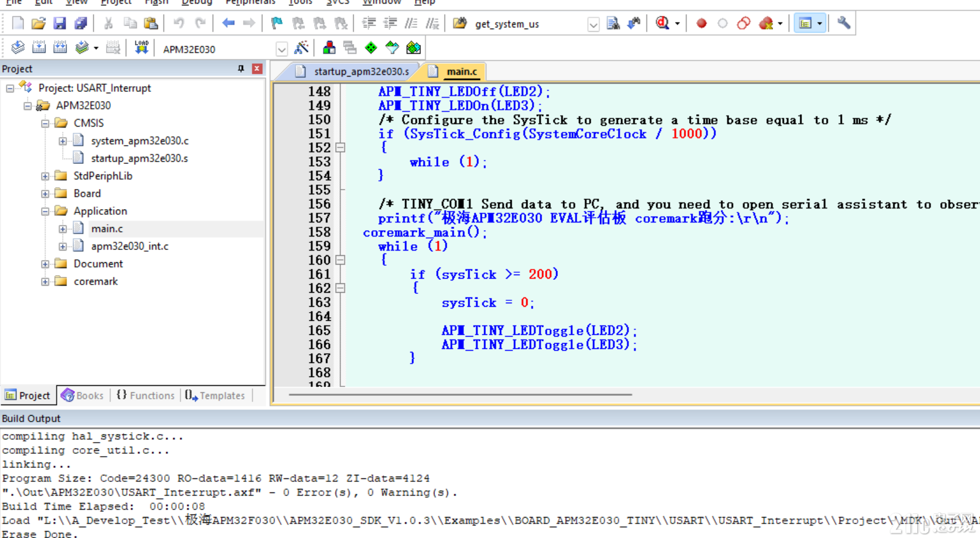Collapse the CMSIS folder
The height and width of the screenshot is (538, 980).
coord(45,124)
